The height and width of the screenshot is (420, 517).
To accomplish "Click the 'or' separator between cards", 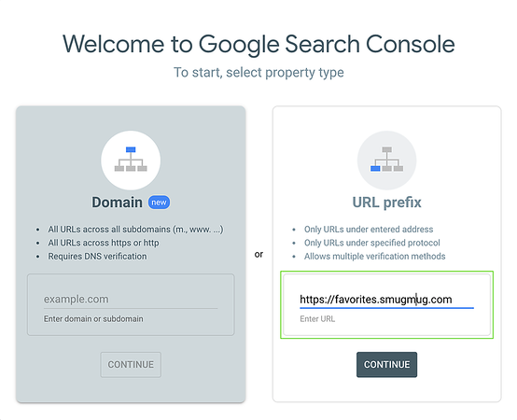I will point(258,254).
